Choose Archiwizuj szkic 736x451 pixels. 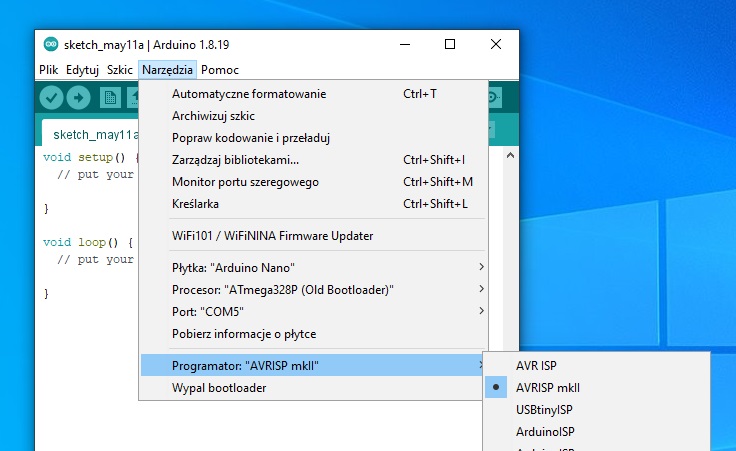[x=314, y=116]
